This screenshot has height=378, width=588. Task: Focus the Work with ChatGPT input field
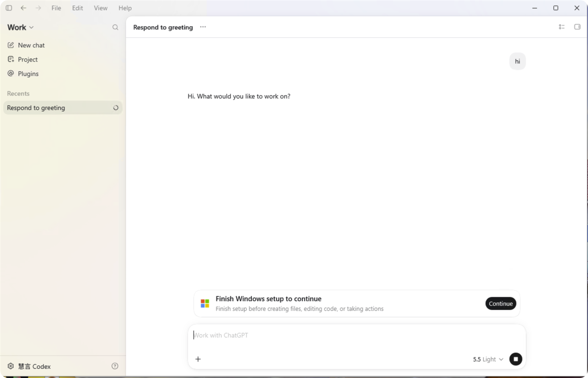(356, 335)
